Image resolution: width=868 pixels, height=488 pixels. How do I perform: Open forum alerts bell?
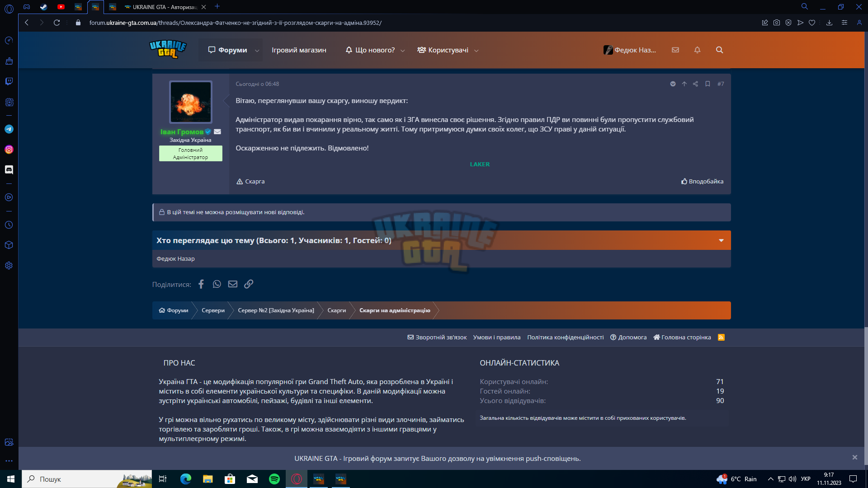pos(697,50)
